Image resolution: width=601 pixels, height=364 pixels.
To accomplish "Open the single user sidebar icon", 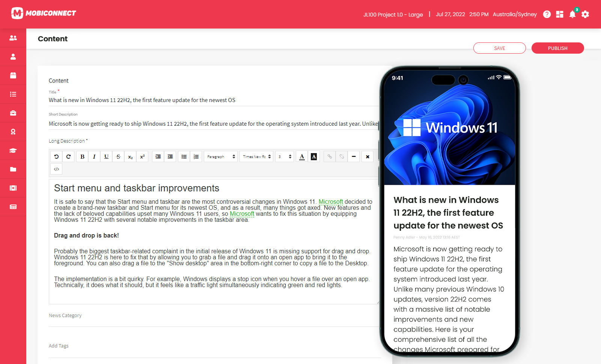I will (13, 57).
